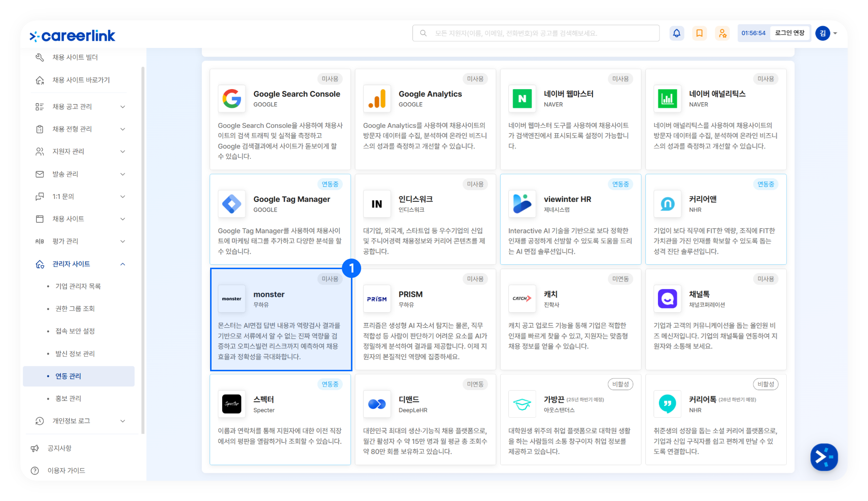Open the bookmark icon in header
868x501 pixels.
point(700,33)
